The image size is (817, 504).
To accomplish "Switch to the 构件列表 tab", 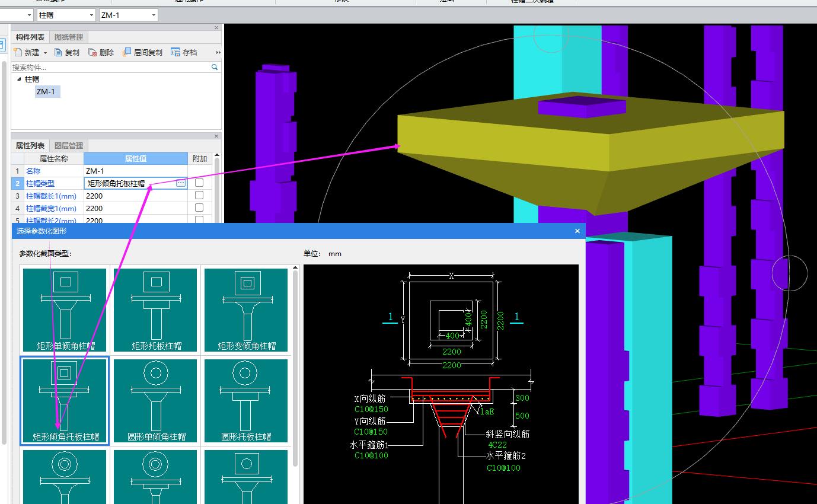I will [30, 37].
